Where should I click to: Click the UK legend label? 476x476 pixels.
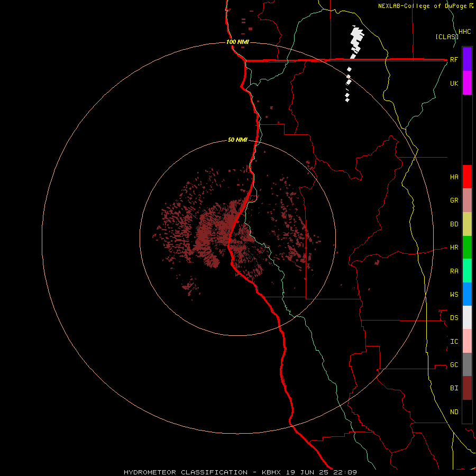pos(454,83)
